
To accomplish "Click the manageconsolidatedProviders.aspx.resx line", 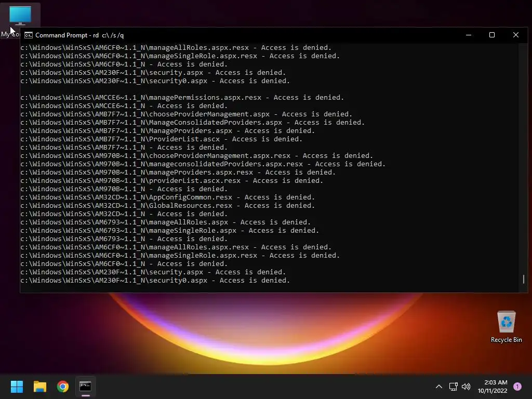I will pos(203,164).
